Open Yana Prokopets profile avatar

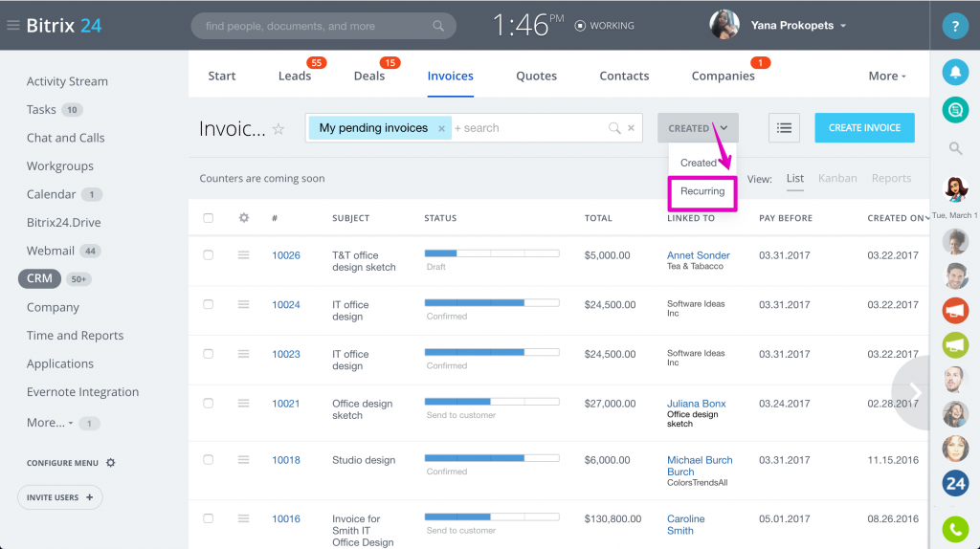pos(724,25)
